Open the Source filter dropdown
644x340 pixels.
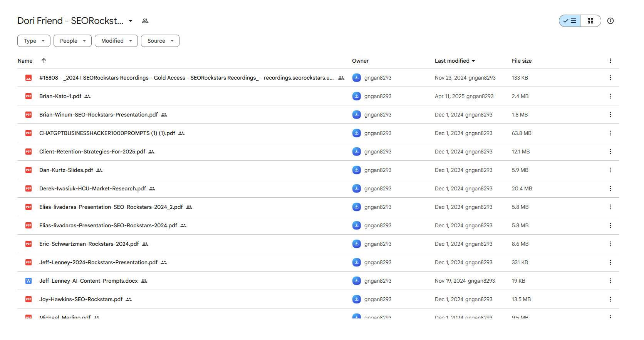pos(160,41)
